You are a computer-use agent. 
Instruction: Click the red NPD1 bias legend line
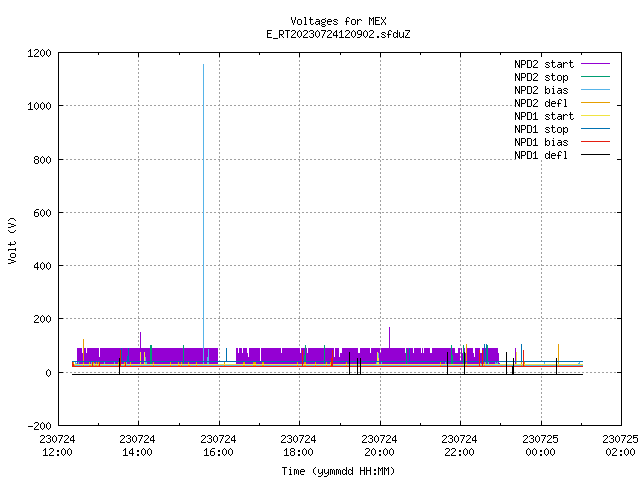596,142
